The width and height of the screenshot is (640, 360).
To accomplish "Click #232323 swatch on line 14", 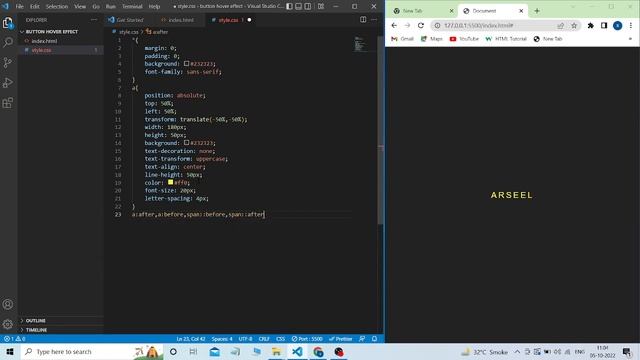I will click(x=187, y=143).
